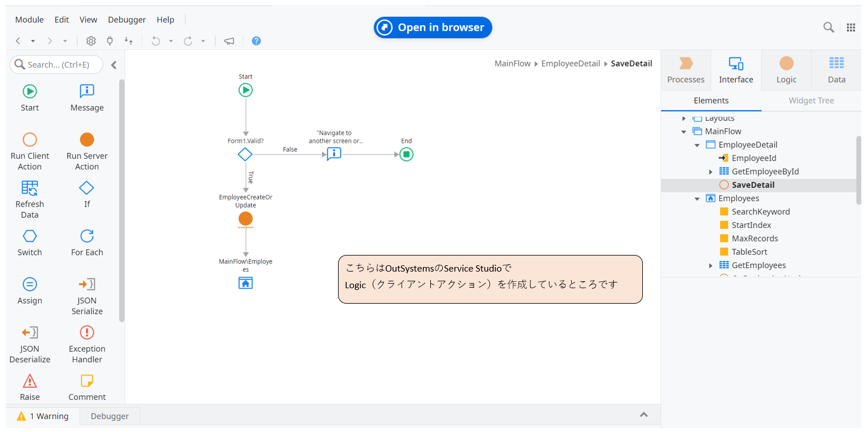Click the elements tree vertical scrollbar
Image resolution: width=868 pixels, height=432 pixels.
click(x=858, y=170)
